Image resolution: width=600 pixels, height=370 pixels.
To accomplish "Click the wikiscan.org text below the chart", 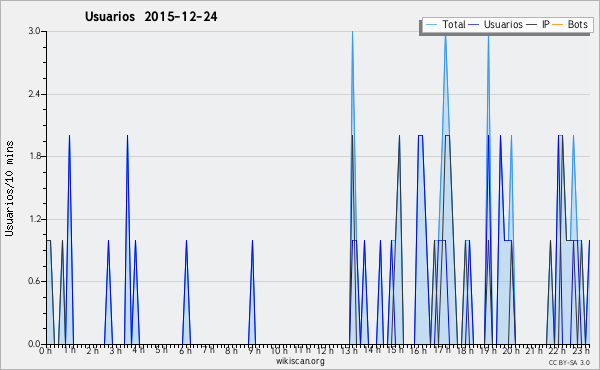I will pos(300,361).
